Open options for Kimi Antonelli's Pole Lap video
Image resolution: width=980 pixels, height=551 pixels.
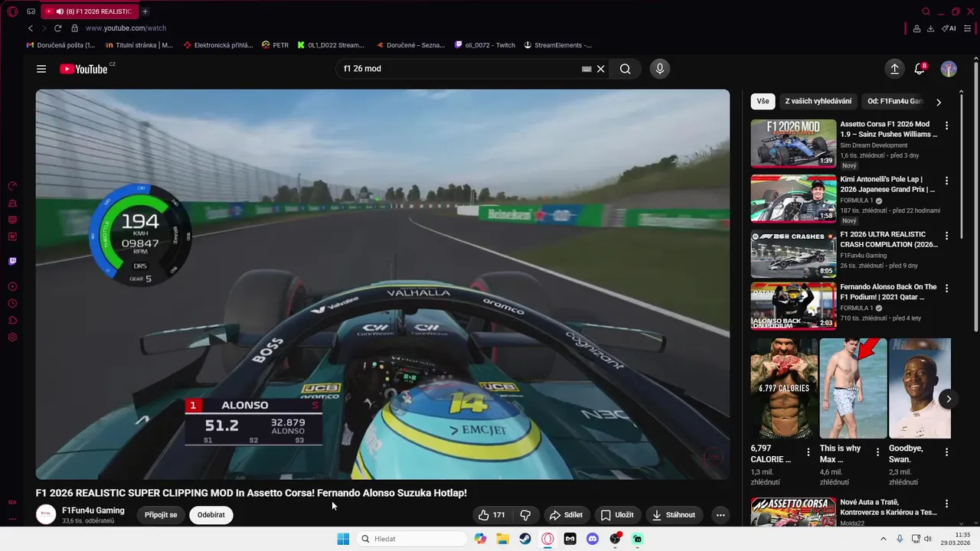pos(946,181)
